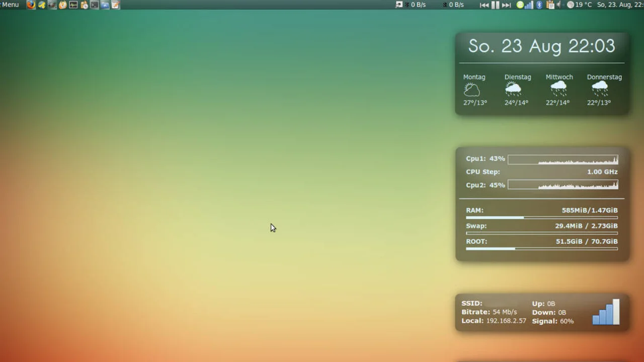This screenshot has height=362, width=644.
Task: Open the Menu in the top-left corner
Action: (x=10, y=5)
